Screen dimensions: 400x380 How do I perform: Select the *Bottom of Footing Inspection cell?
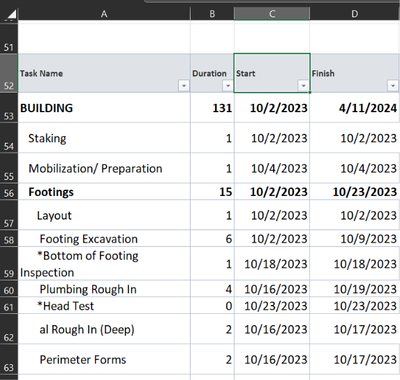tap(104, 264)
